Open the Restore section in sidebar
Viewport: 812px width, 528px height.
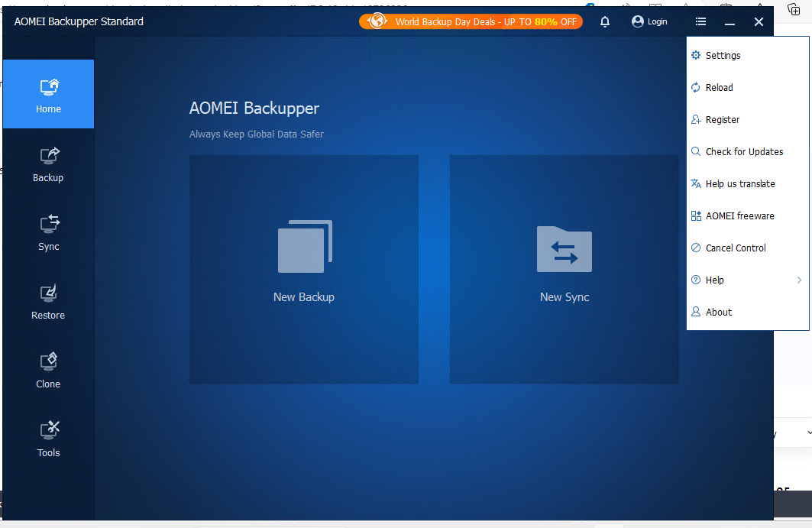(48, 301)
